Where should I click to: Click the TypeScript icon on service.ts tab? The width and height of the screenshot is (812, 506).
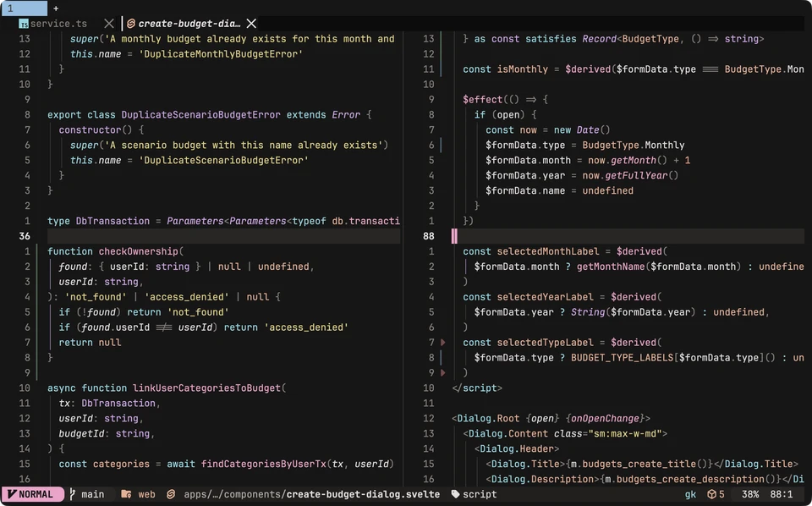(24, 24)
